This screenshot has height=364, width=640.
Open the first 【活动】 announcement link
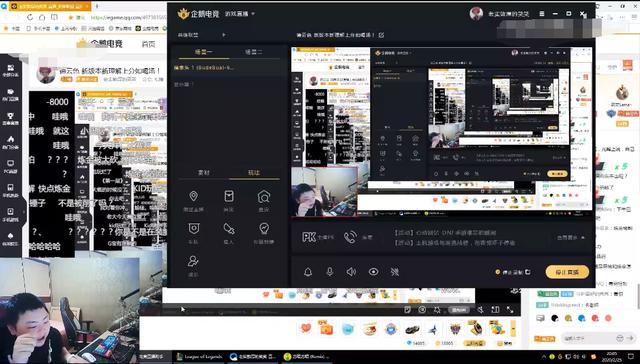pyautogui.click(x=445, y=233)
